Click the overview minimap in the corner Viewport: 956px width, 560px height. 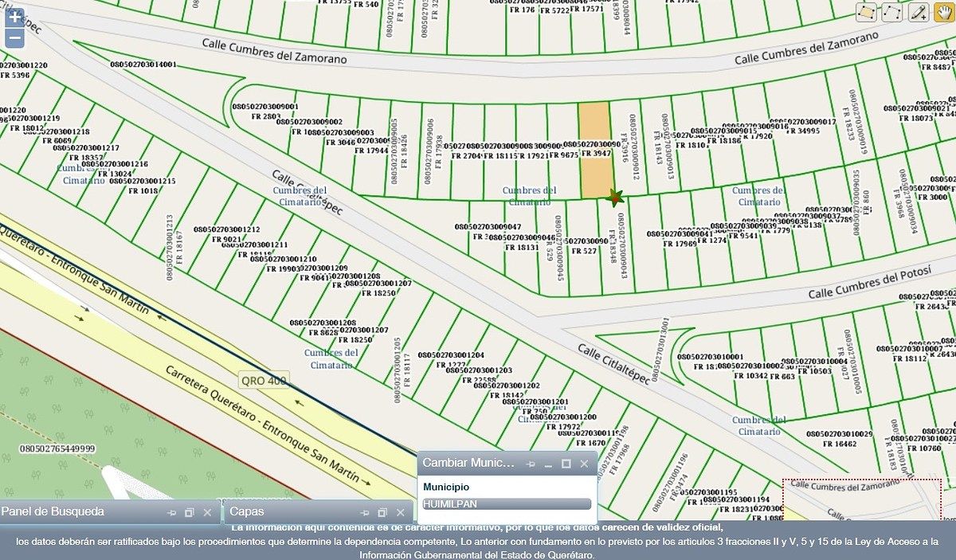[x=862, y=499]
